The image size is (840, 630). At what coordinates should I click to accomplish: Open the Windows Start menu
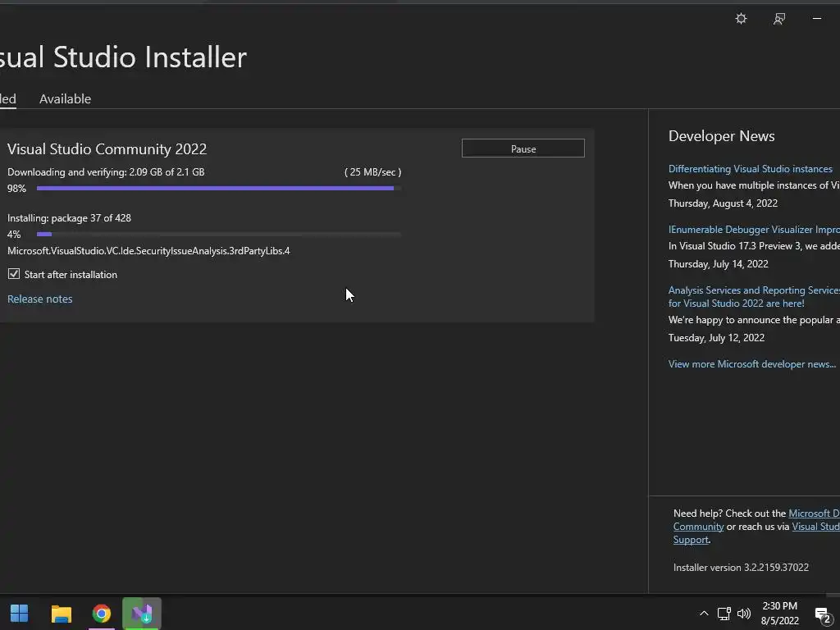pos(20,614)
